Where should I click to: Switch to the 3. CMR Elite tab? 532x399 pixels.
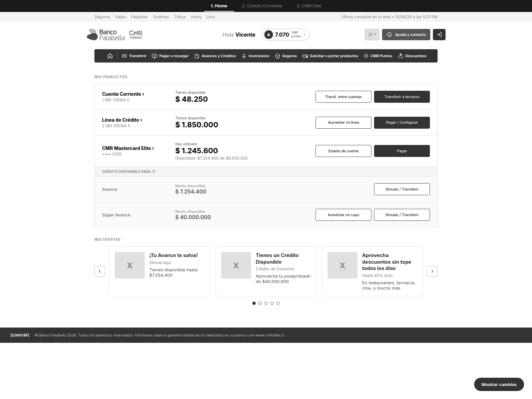(309, 6)
